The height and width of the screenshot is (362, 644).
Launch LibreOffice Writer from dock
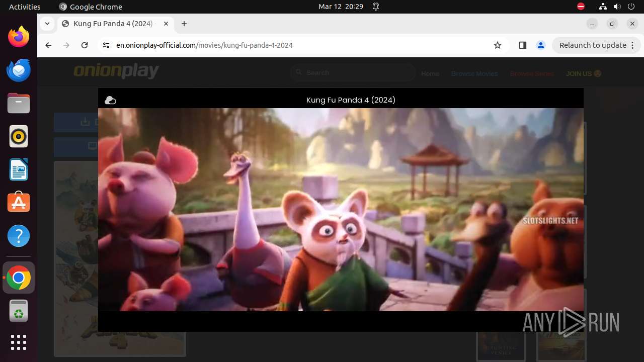19,169
